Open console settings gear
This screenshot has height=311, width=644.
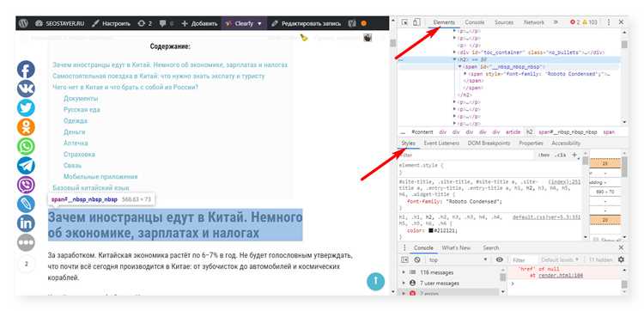tap(621, 259)
